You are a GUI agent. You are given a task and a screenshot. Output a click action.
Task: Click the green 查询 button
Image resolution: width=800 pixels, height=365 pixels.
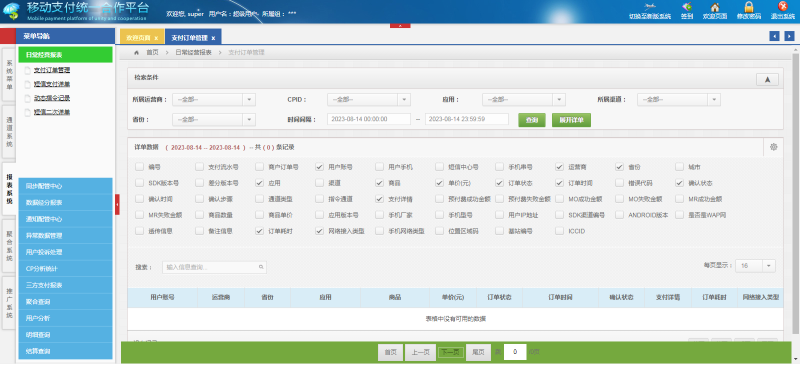(532, 120)
